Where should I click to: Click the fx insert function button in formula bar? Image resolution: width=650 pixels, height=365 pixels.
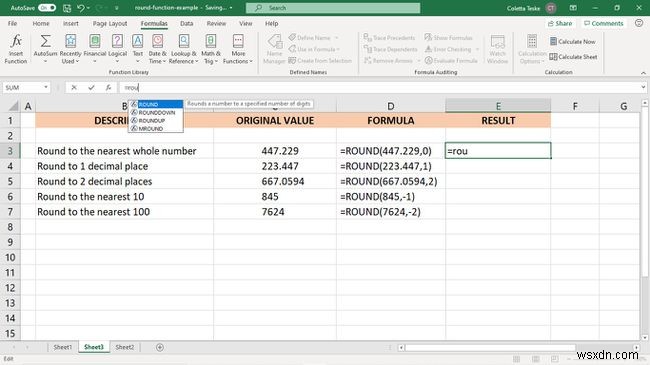point(109,88)
